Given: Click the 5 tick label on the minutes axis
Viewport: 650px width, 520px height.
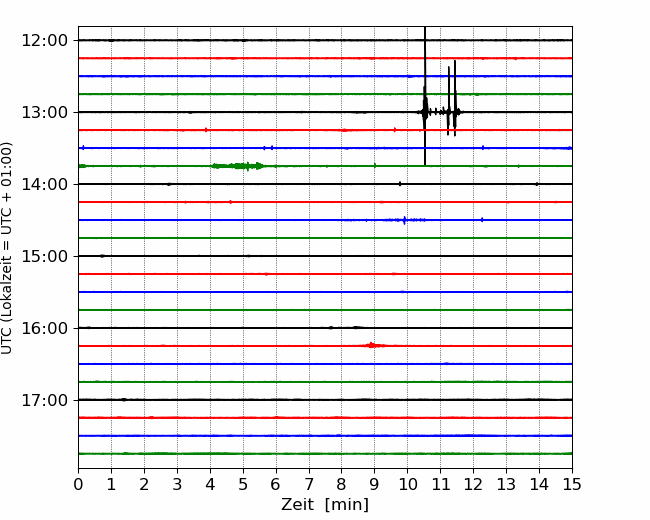Looking at the screenshot, I should (x=243, y=485).
